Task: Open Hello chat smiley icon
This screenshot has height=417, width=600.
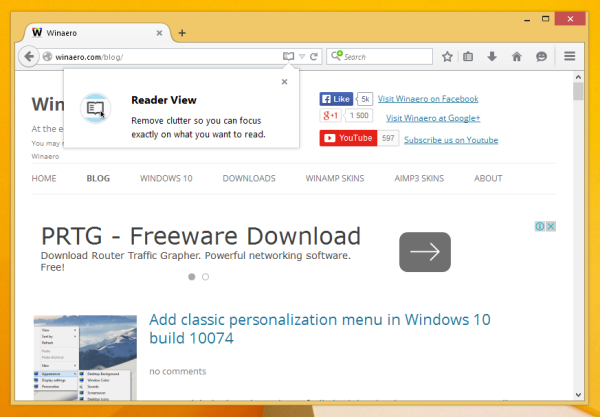Action: [x=541, y=57]
